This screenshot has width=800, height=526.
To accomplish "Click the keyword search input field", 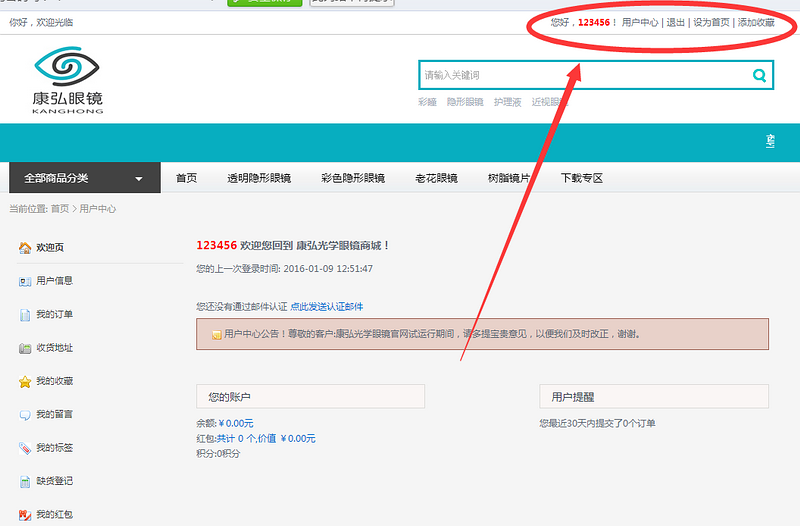I will (580, 75).
